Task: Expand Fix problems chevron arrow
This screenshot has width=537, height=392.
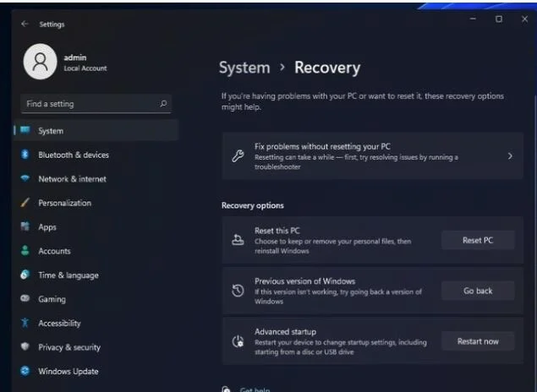Action: (x=510, y=156)
